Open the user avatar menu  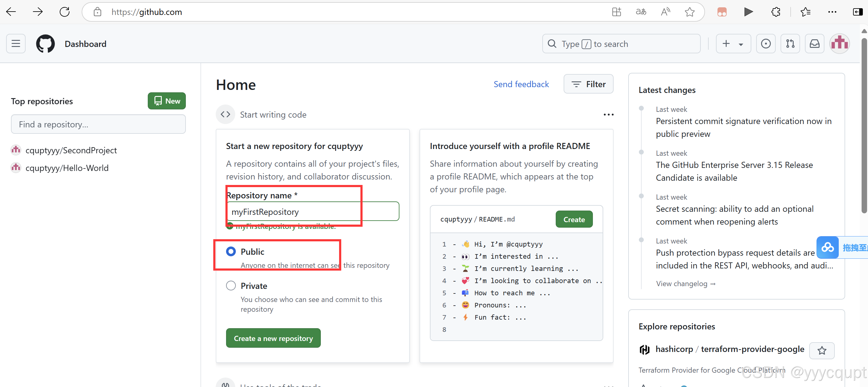[839, 44]
